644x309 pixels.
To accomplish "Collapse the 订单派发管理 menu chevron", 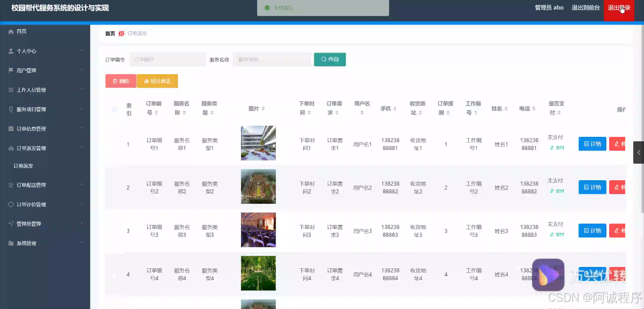I will (82, 148).
